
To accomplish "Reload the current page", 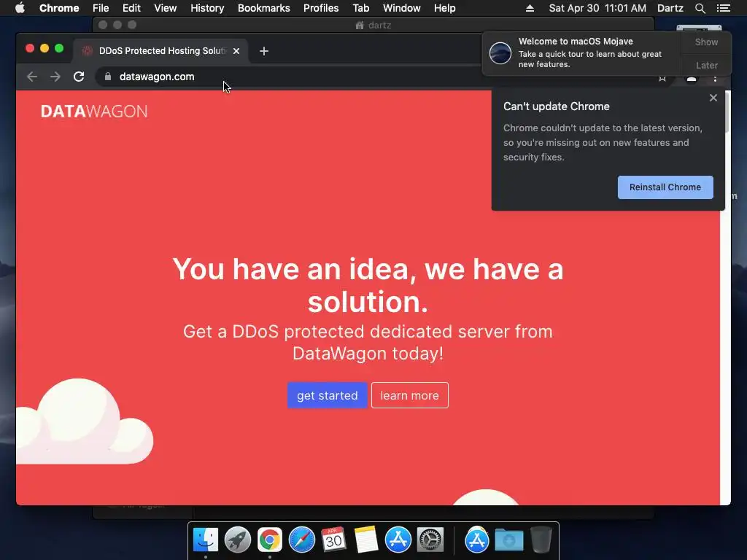I will pyautogui.click(x=79, y=77).
